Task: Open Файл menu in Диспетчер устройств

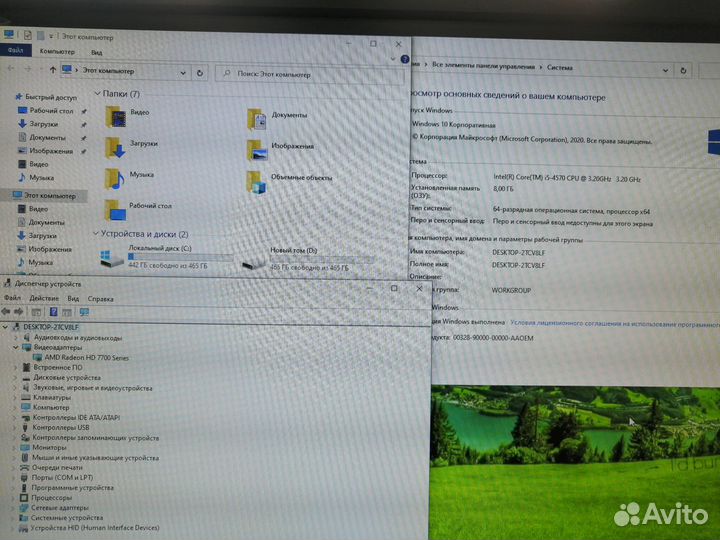Action: click(12, 298)
